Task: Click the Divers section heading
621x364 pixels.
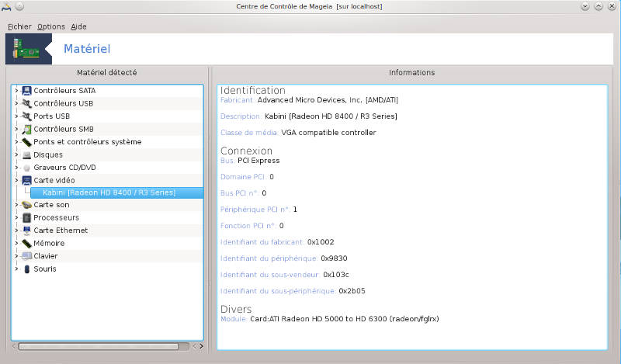Action: 236,309
